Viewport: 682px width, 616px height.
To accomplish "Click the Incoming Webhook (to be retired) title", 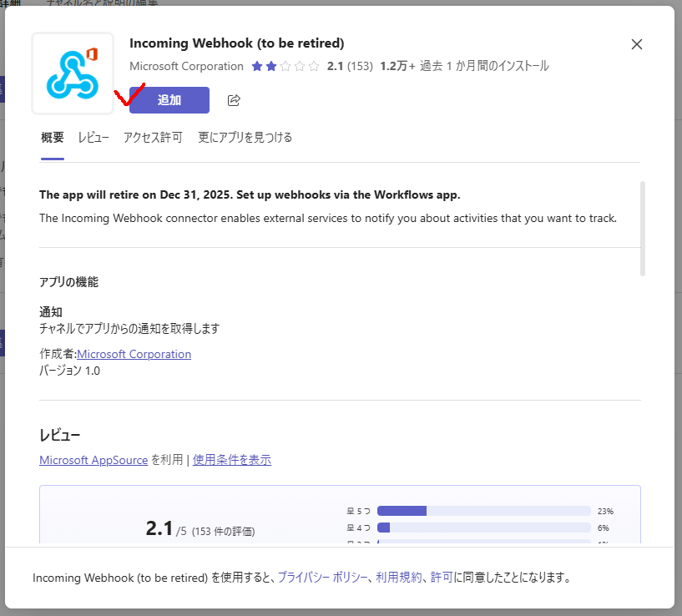I will pyautogui.click(x=236, y=43).
